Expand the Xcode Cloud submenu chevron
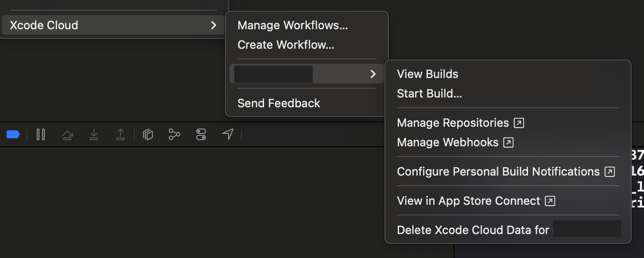Viewport: 644px width, 258px height. point(213,25)
